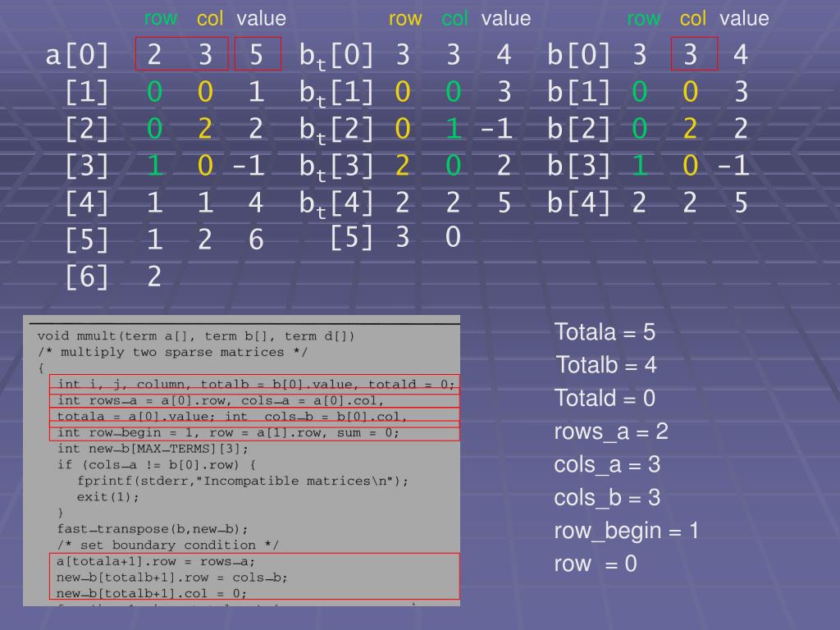Click the 'cols_b = 3' text
Viewport: 840px width, 630px height.
point(607,498)
